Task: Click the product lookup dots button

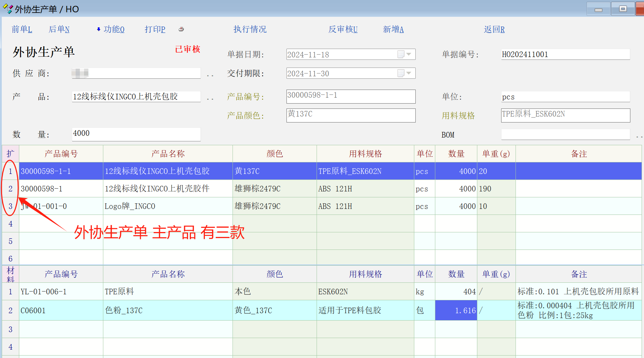Action: tap(210, 99)
